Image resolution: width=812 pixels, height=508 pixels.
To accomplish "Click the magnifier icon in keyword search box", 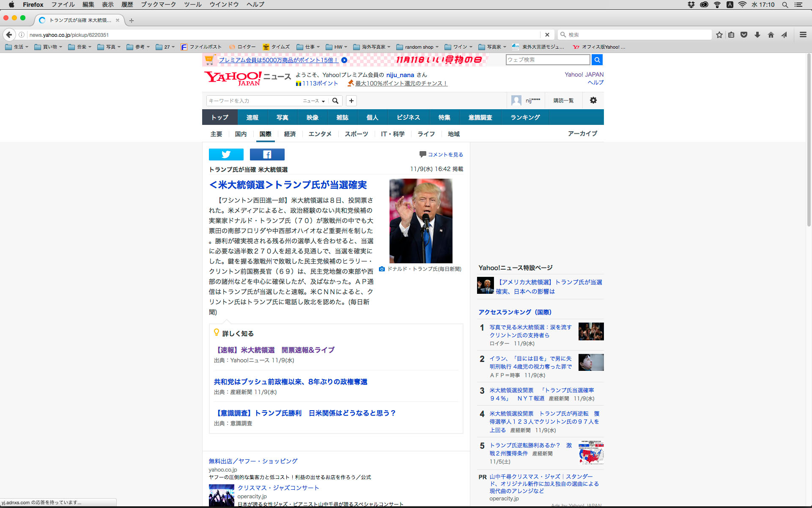I will tap(335, 101).
